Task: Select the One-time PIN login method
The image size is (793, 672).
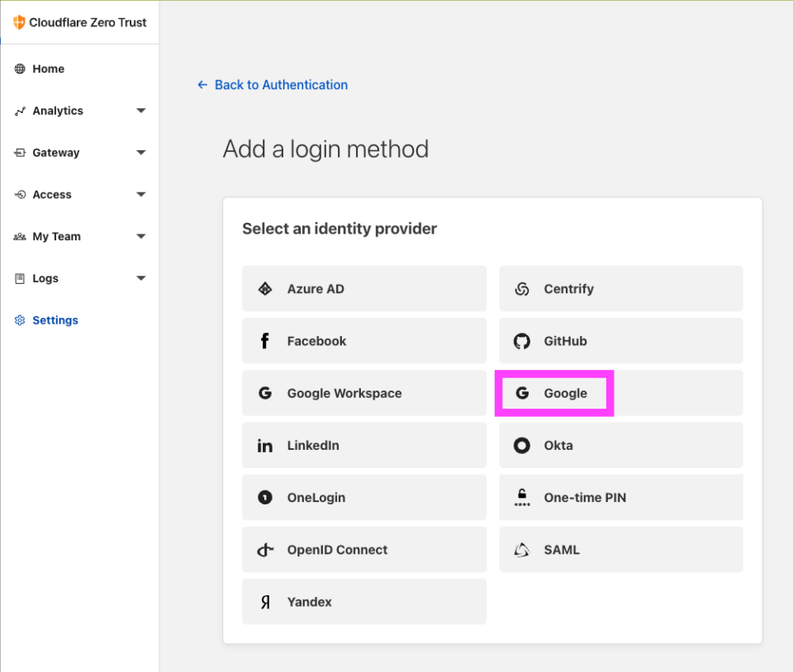Action: pos(621,498)
